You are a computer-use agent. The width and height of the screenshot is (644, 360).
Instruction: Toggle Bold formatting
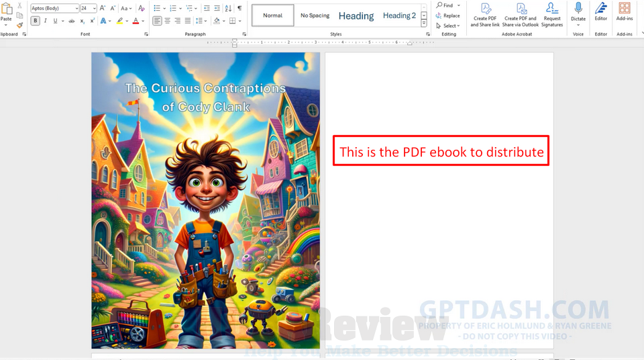tap(36, 21)
